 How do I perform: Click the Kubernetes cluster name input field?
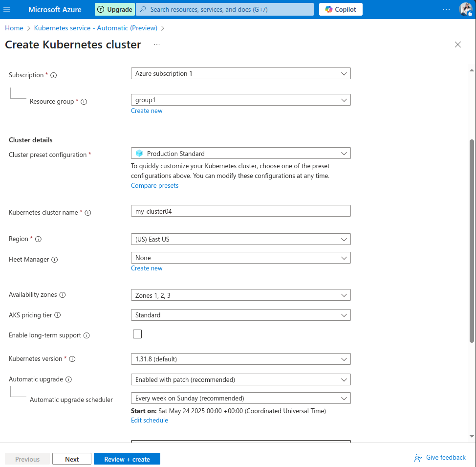pos(240,211)
